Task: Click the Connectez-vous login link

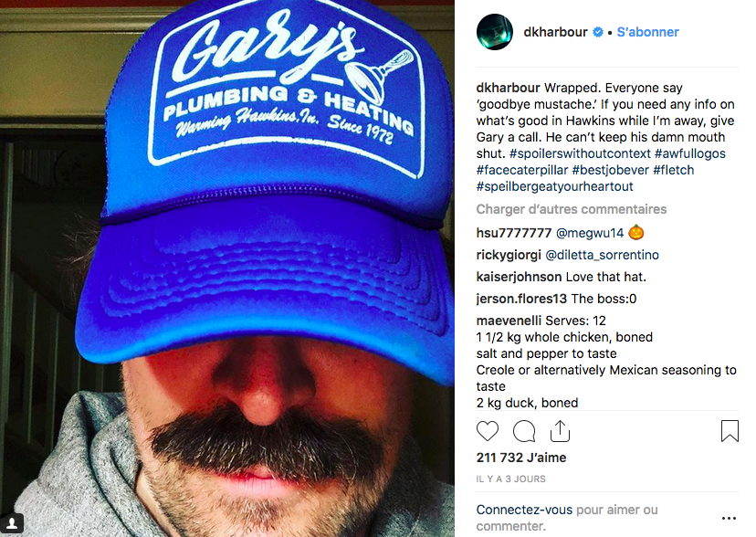Action: 524,510
